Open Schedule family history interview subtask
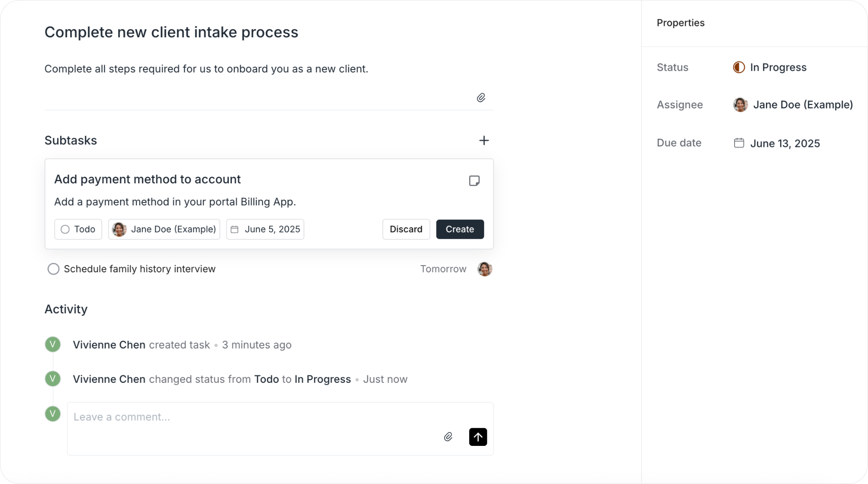This screenshot has width=868, height=484. pos(139,269)
